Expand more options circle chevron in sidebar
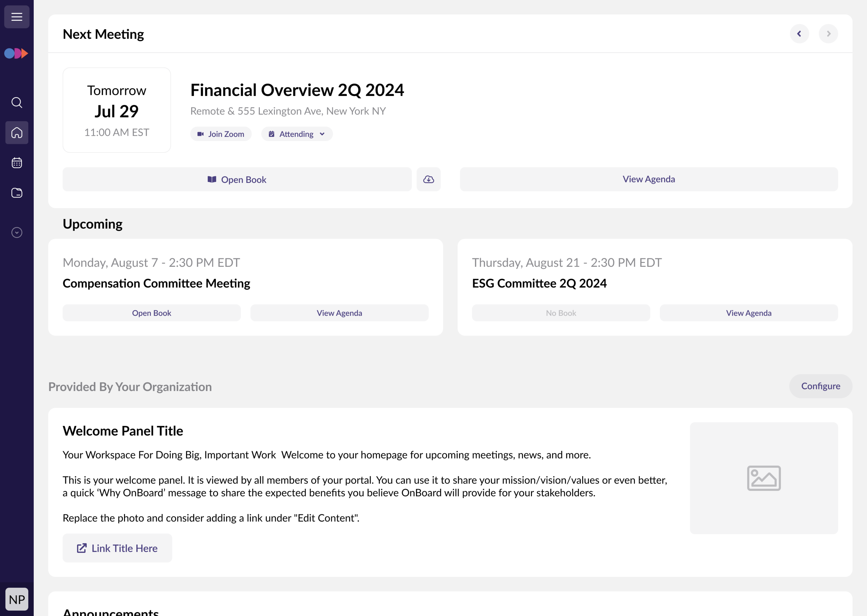 17,233
